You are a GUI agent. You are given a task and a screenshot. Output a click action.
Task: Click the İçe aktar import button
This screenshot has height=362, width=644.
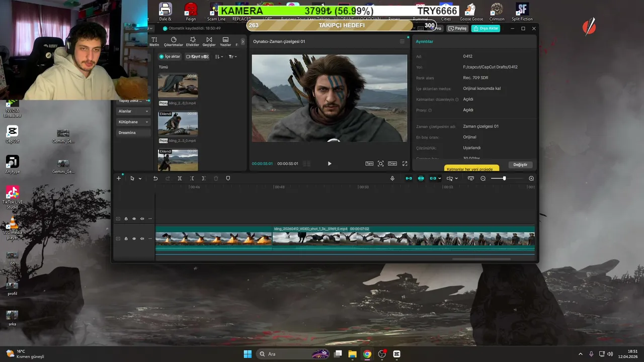(170, 57)
